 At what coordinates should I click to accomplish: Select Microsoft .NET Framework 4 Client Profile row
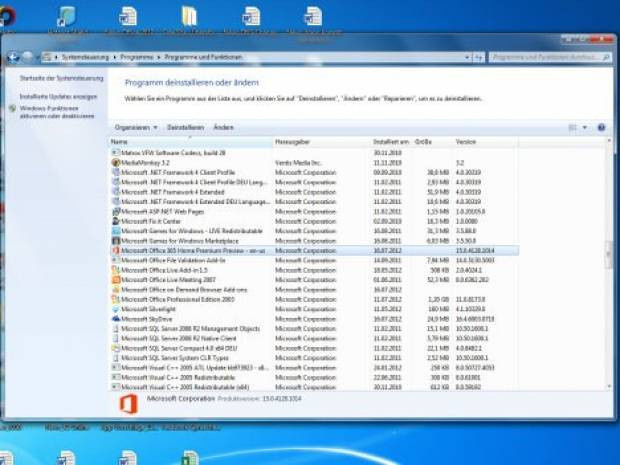point(314,172)
